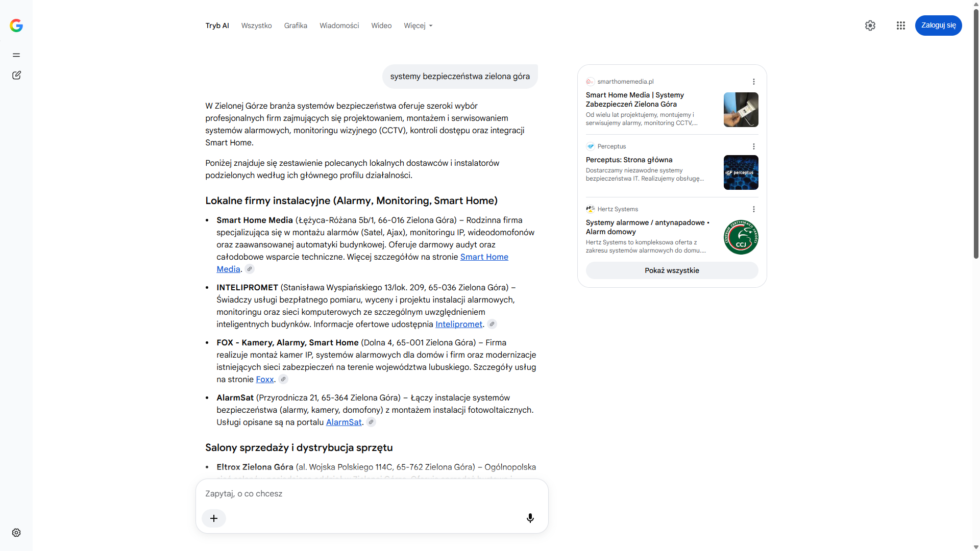Viewport: 980px width, 551px height.
Task: Expand the Więcej dropdown
Action: [x=418, y=26]
